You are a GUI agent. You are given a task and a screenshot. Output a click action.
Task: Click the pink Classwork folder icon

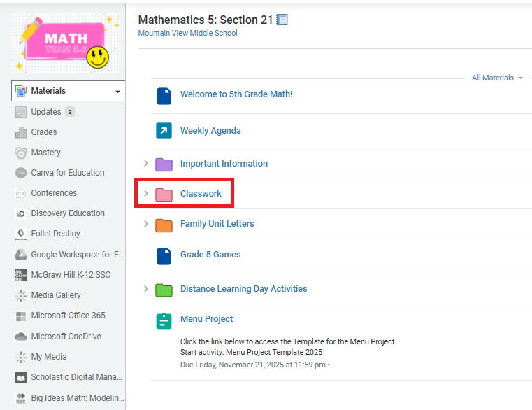(x=164, y=195)
